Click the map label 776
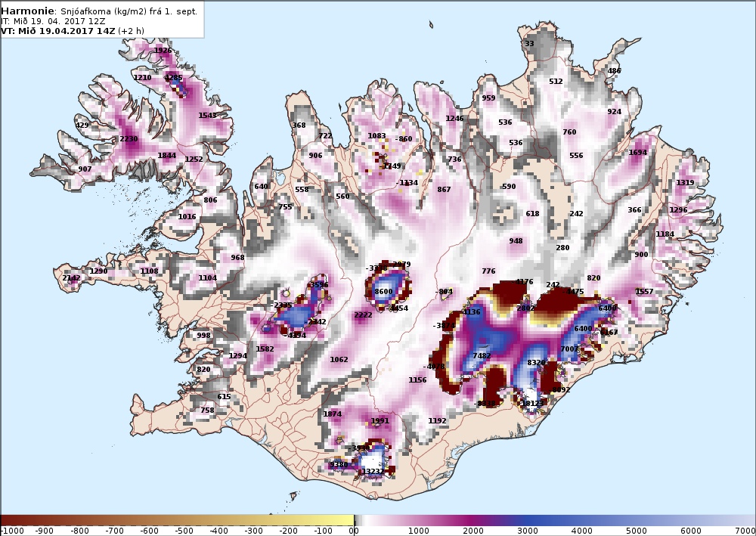This screenshot has width=756, height=536. tap(488, 271)
